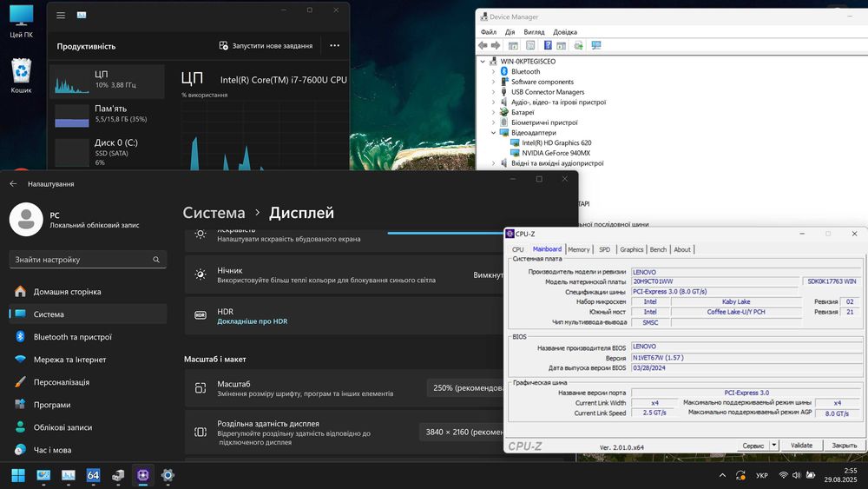
Task: Select the Кошик recycle bin desktop icon
Action: [x=21, y=76]
